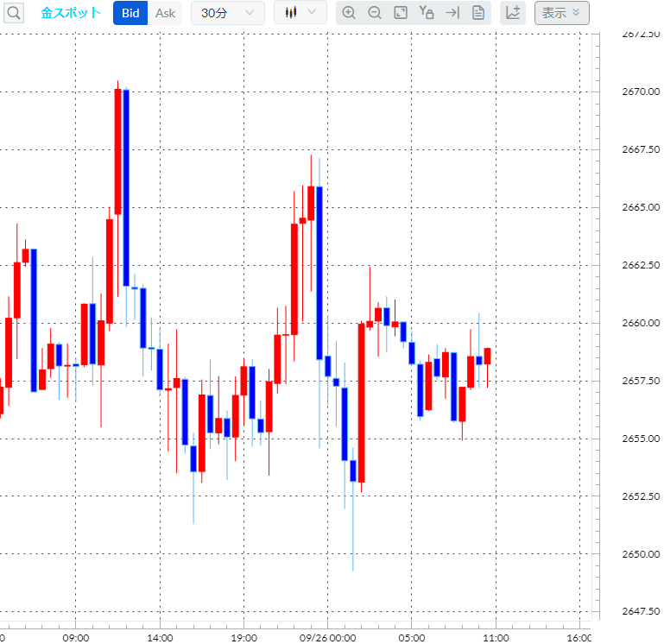664x644 pixels.
Task: Click the 2670.00 price axis label
Action: 641,92
